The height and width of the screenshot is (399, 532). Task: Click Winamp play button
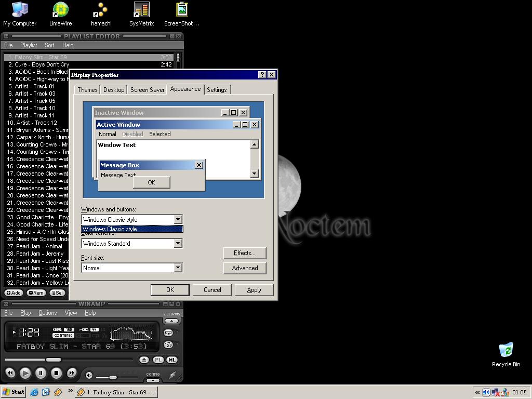25,373
